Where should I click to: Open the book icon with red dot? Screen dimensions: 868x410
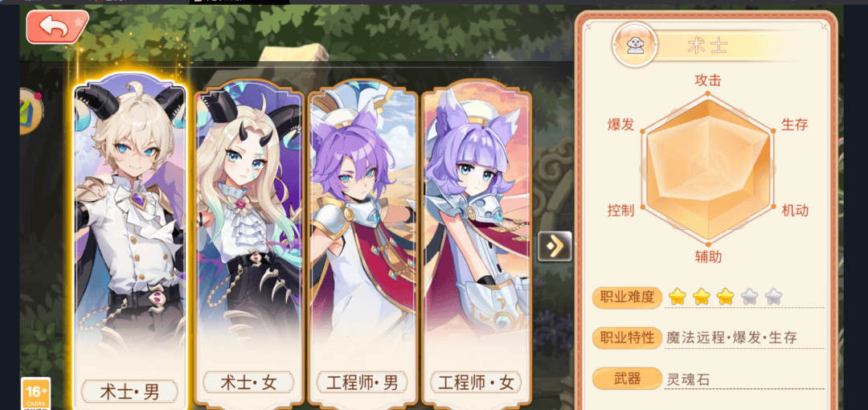tap(31, 111)
